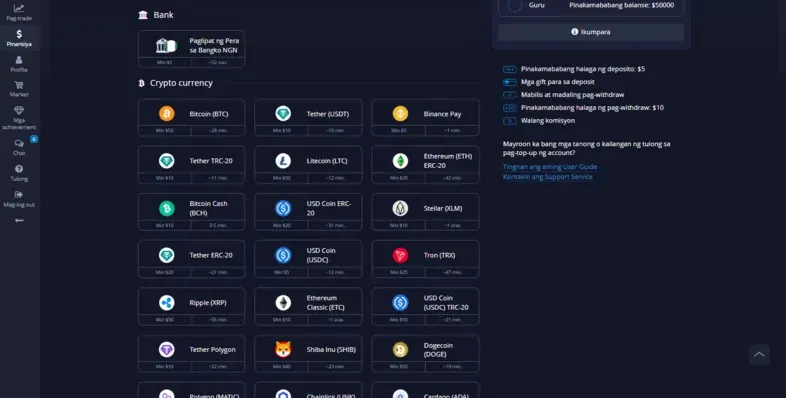Select USD Coin (USDC) method

click(x=308, y=259)
